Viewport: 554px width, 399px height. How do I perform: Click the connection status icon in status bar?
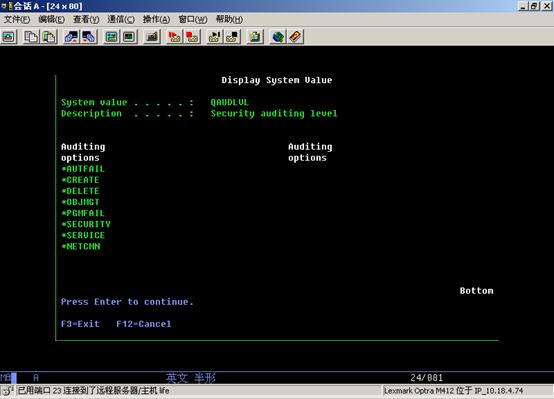[7, 391]
